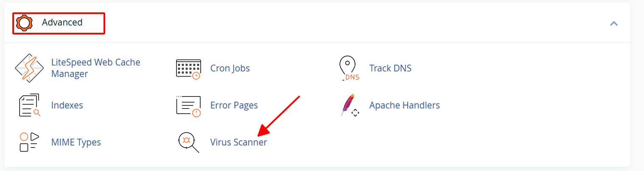644x171 pixels.
Task: Open the MIME Types link
Action: tap(76, 142)
